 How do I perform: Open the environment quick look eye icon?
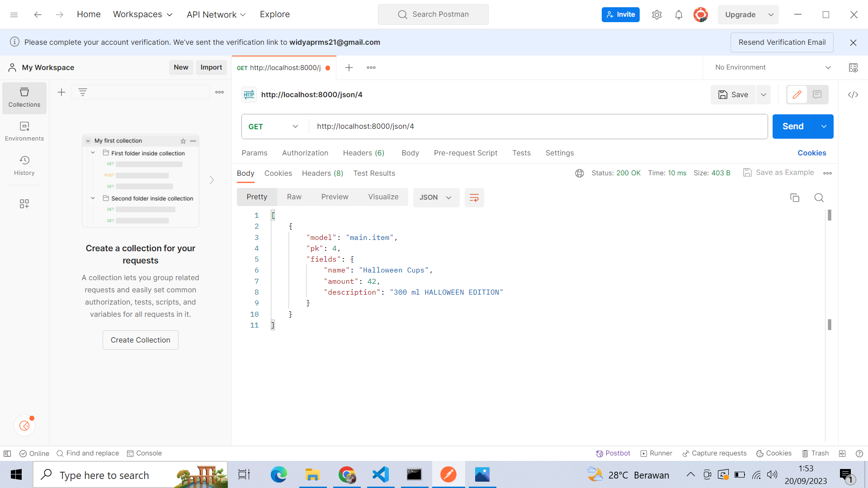point(854,67)
